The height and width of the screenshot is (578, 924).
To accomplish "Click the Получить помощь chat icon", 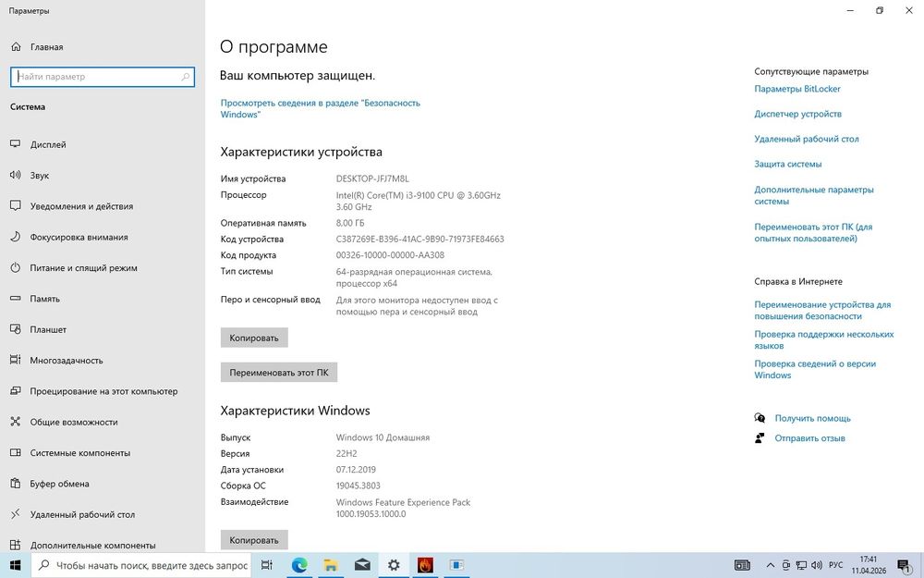I will (760, 418).
